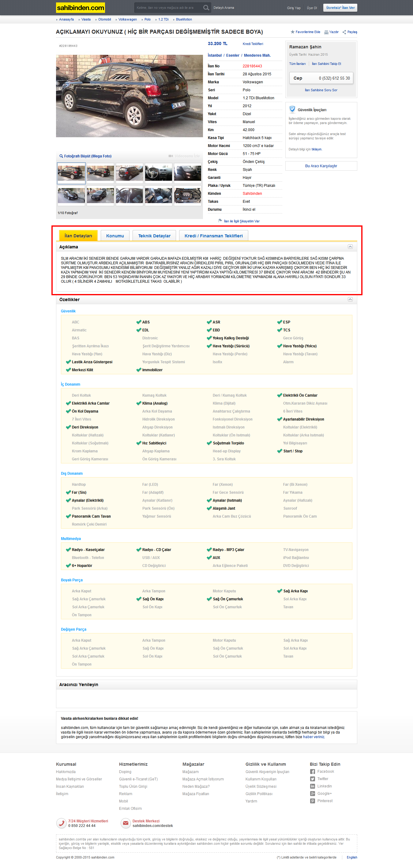Click the main car photo
This screenshot has height=868, width=413.
click(130, 96)
